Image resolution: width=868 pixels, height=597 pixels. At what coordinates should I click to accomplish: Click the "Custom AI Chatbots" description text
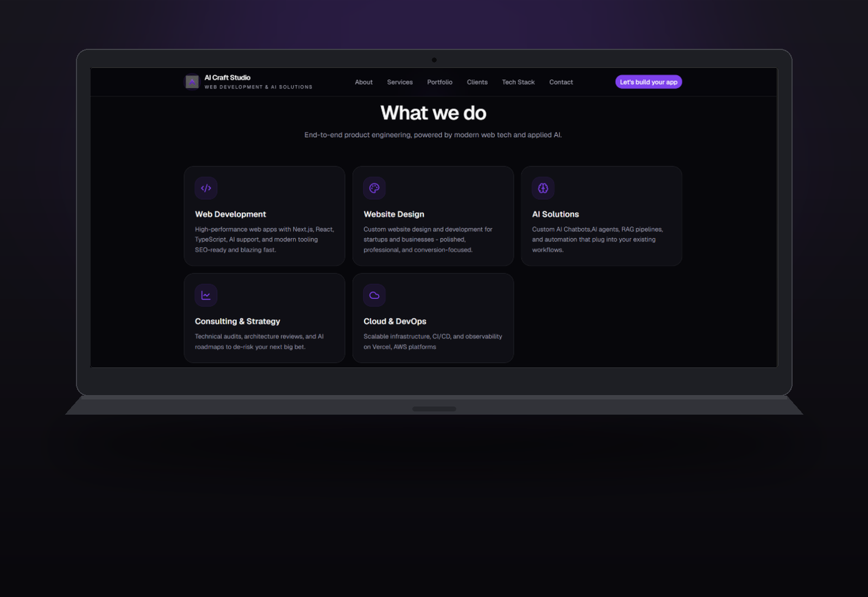(597, 239)
